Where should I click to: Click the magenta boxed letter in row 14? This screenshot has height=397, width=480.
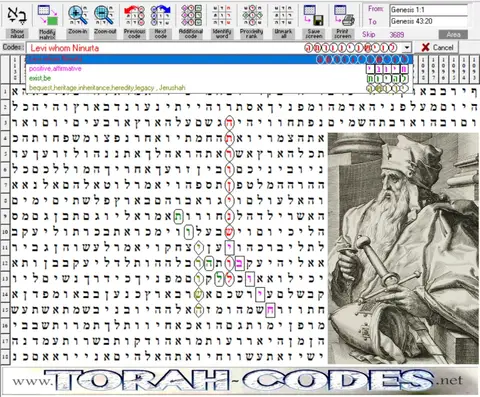click(x=260, y=295)
